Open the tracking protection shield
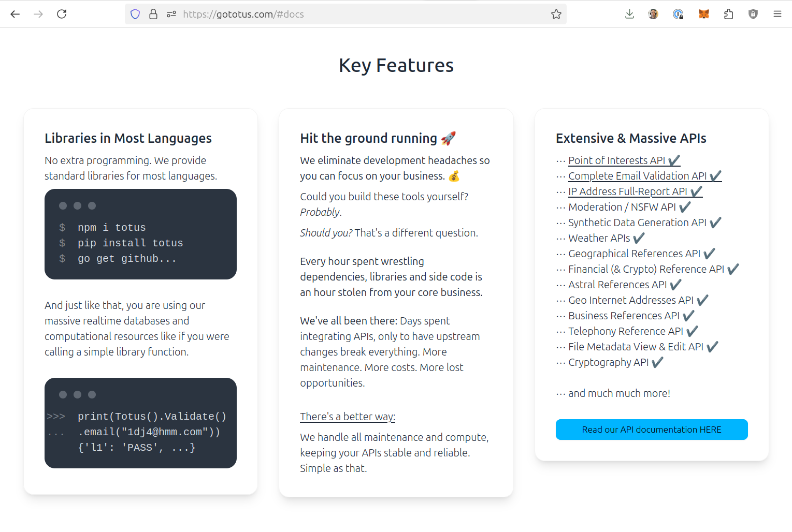 tap(135, 14)
